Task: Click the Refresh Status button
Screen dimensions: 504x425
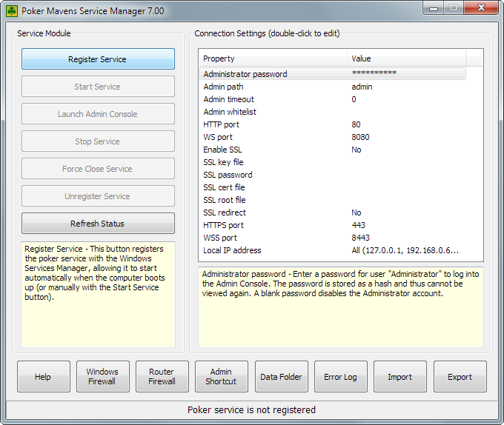Action: (98, 223)
